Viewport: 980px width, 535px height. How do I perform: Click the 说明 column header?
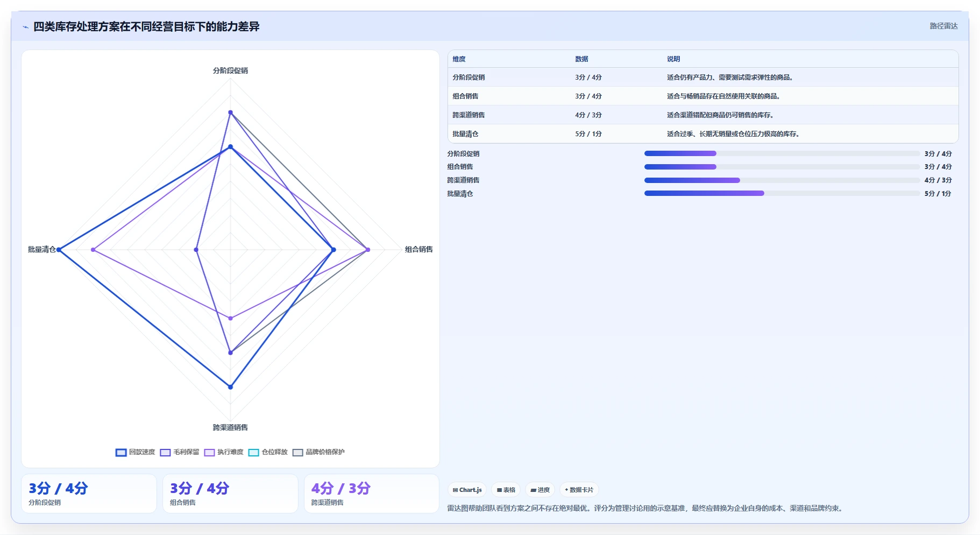tap(673, 59)
